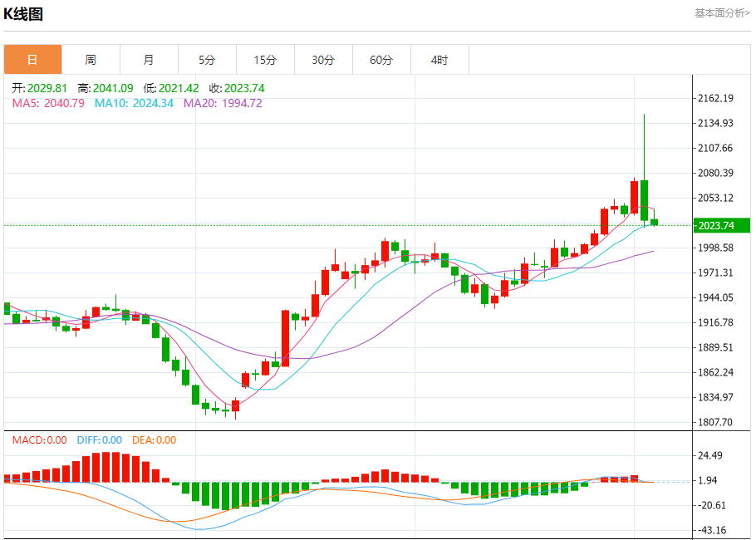Open the 30分 interval tab
The width and height of the screenshot is (756, 540).
pyautogui.click(x=323, y=60)
